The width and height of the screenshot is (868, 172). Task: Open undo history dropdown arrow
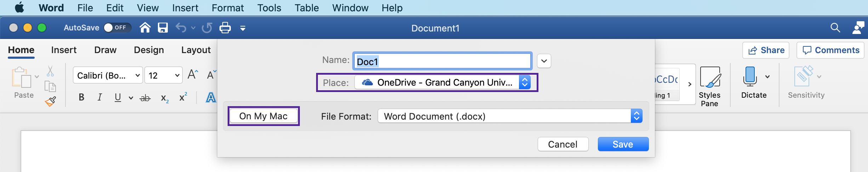pyautogui.click(x=193, y=28)
